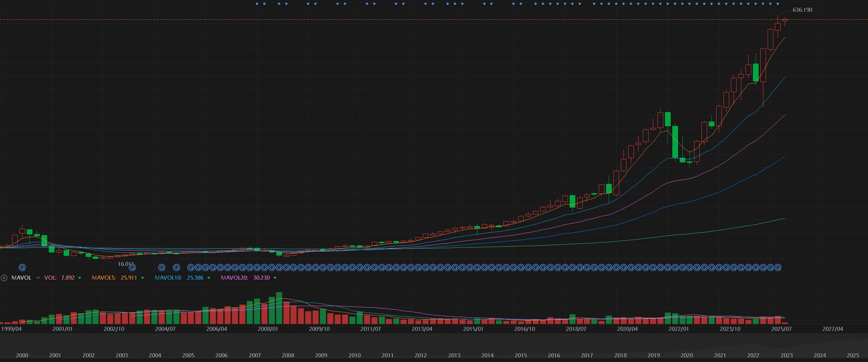This screenshot has height=362, width=868.
Task: Click the MAVOL20: 30.230 readout
Action: point(245,278)
